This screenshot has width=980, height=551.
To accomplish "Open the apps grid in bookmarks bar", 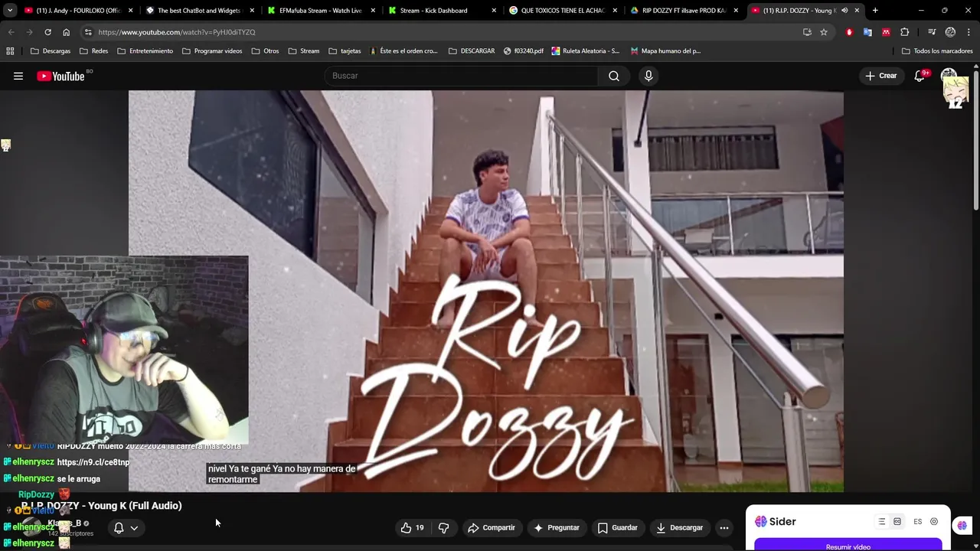I will click(10, 51).
